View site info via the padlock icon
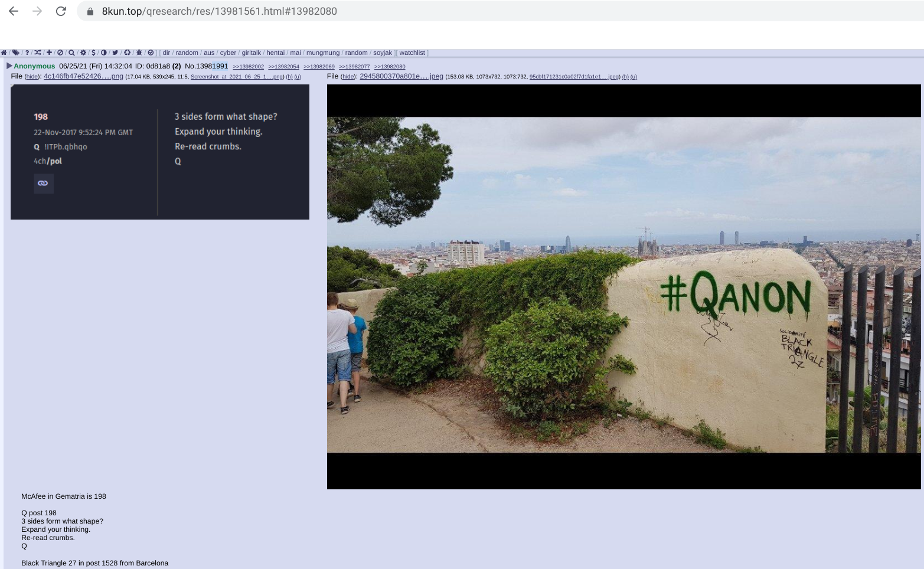The width and height of the screenshot is (924, 569). click(90, 11)
